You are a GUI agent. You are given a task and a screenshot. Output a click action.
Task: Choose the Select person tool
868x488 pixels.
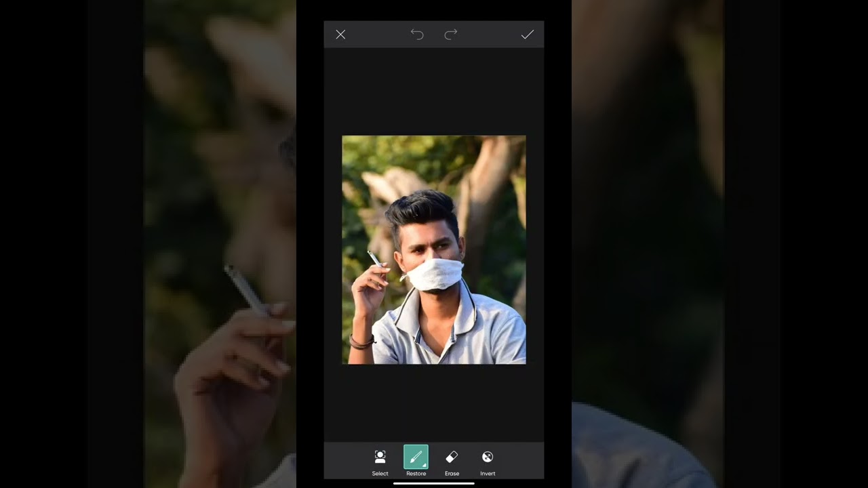[x=380, y=462]
